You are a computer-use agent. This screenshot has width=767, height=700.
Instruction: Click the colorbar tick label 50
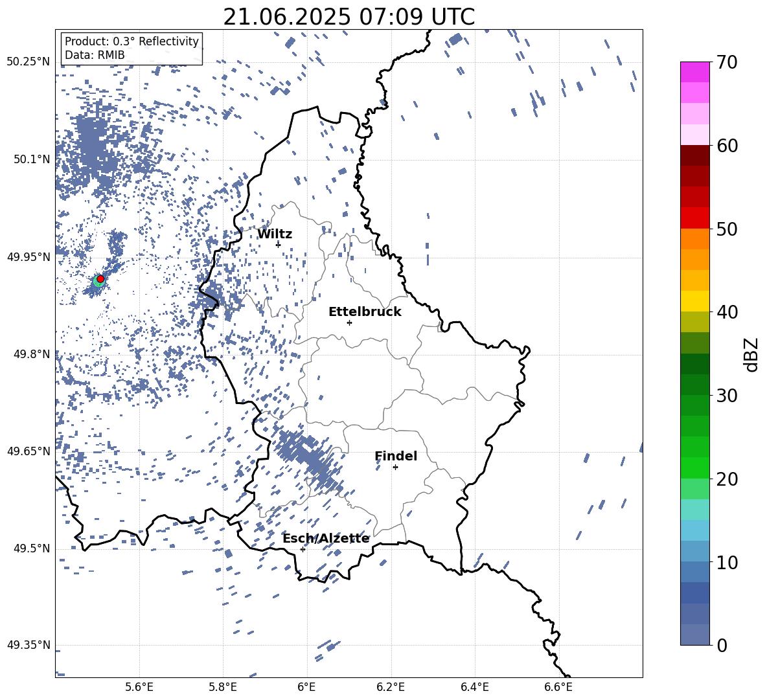click(727, 229)
